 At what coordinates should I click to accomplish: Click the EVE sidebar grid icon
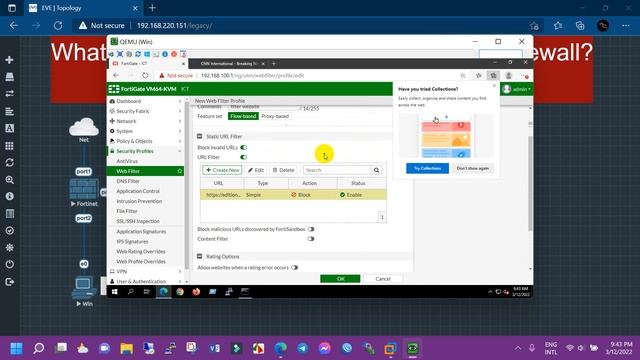(9, 146)
